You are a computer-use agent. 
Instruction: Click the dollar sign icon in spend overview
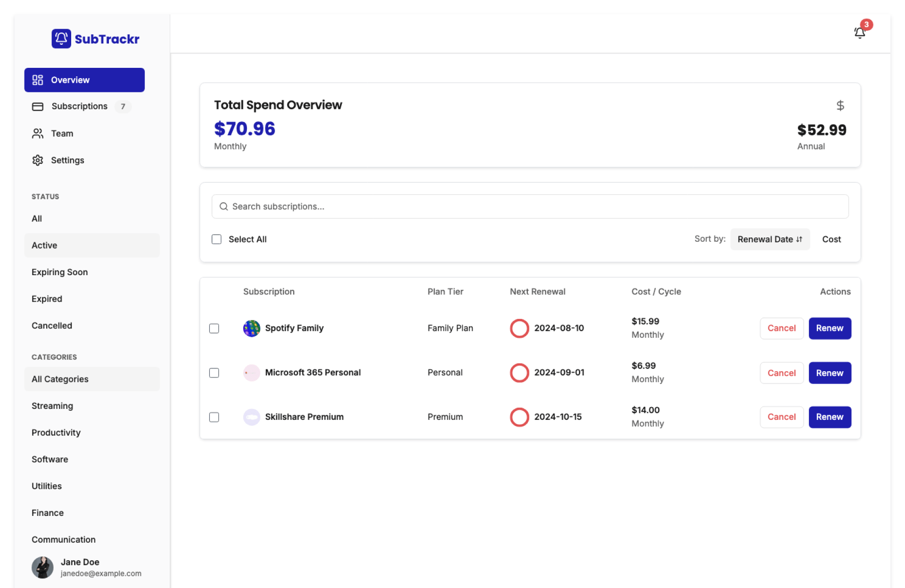tap(840, 106)
